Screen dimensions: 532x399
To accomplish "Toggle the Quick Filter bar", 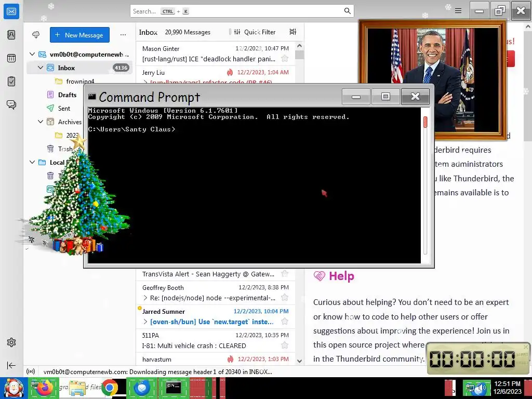I will [255, 32].
